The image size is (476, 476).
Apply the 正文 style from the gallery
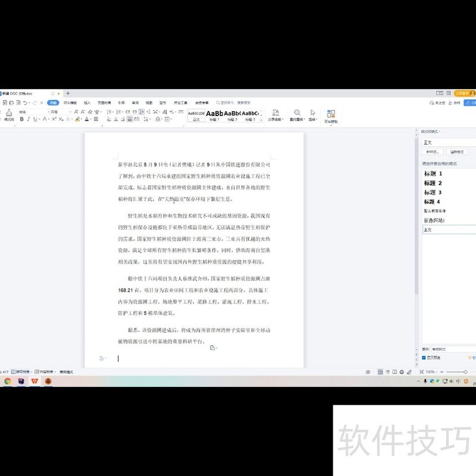(x=196, y=115)
